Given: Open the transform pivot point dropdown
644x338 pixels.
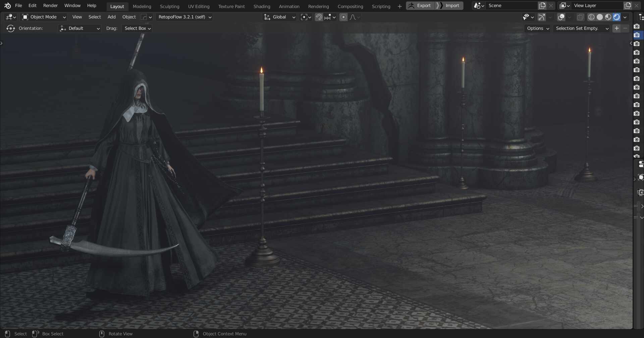Looking at the screenshot, I should coord(306,17).
